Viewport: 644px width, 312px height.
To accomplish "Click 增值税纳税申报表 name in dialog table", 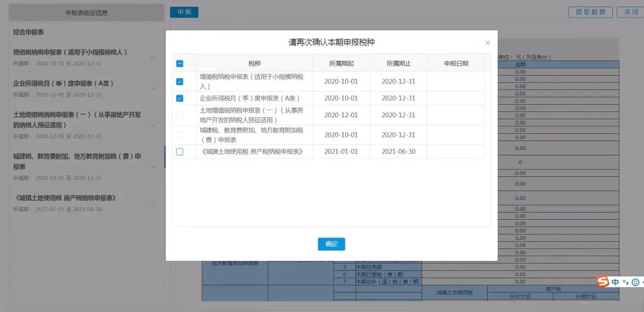I will tap(252, 82).
